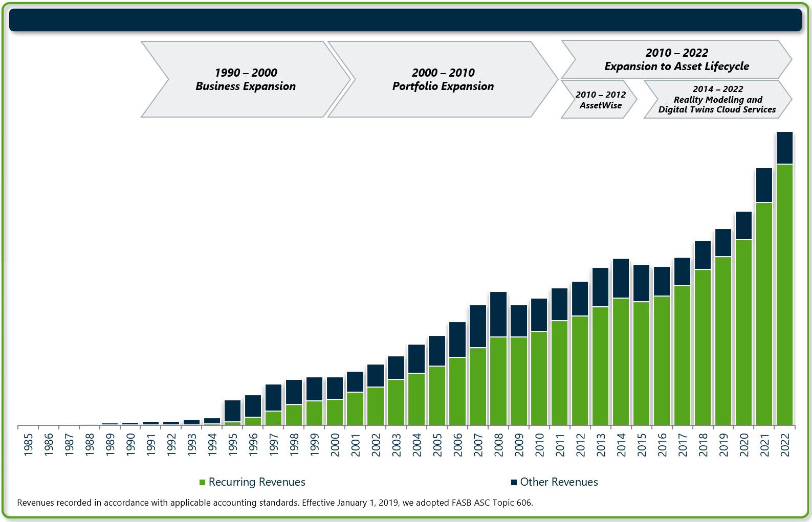Click the 1985 year label on the axis
The width and height of the screenshot is (812, 522).
[x=28, y=444]
